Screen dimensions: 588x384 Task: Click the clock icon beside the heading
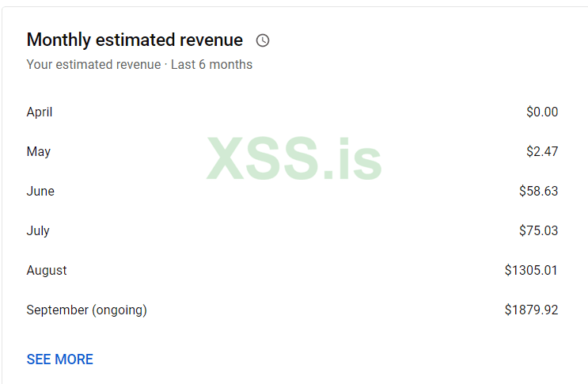coord(263,40)
